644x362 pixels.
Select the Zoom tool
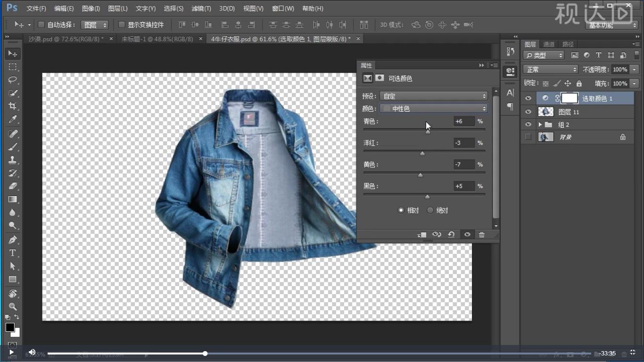13,307
